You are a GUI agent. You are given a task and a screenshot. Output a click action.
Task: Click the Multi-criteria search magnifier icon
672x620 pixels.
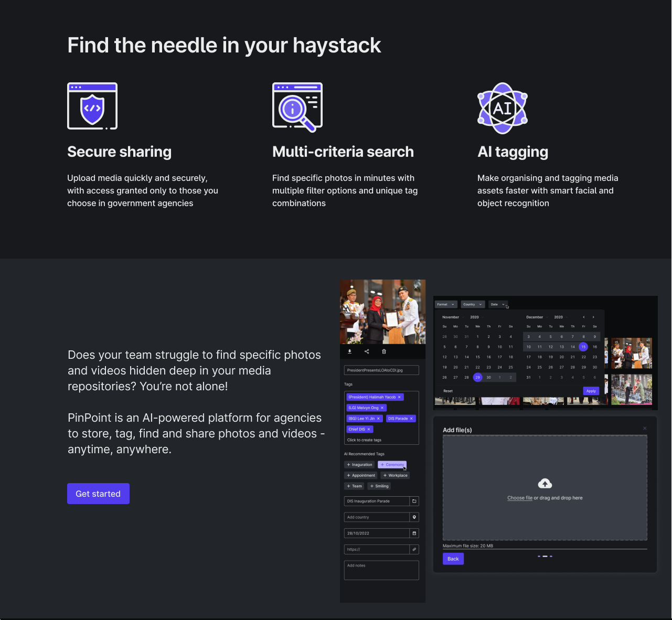pyautogui.click(x=297, y=107)
